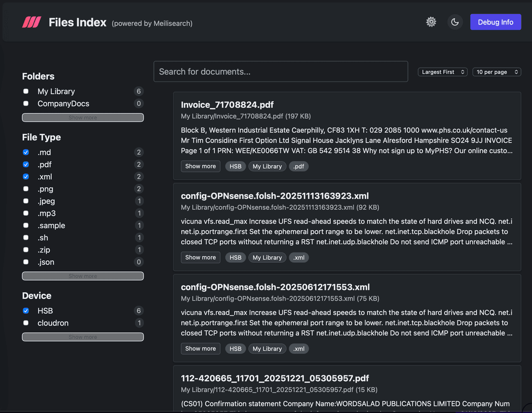
Task: Open the Largest First sort dropdown
Action: coord(442,72)
